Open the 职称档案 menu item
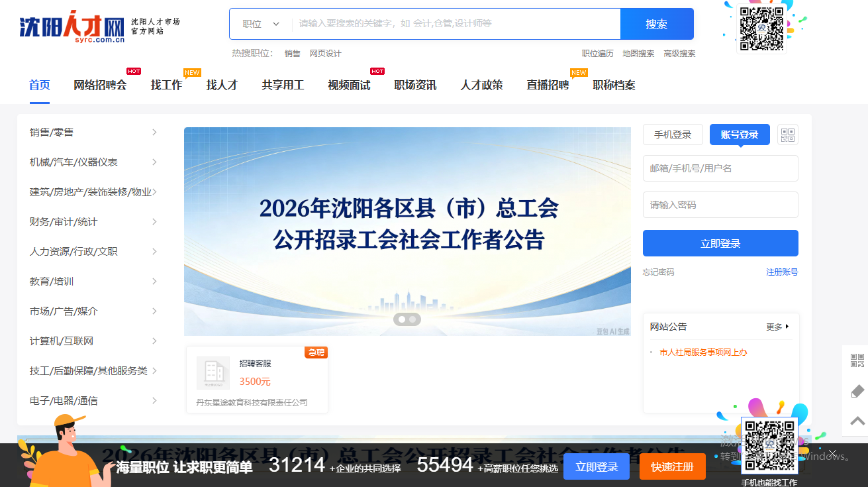868x487 pixels. pyautogui.click(x=614, y=85)
